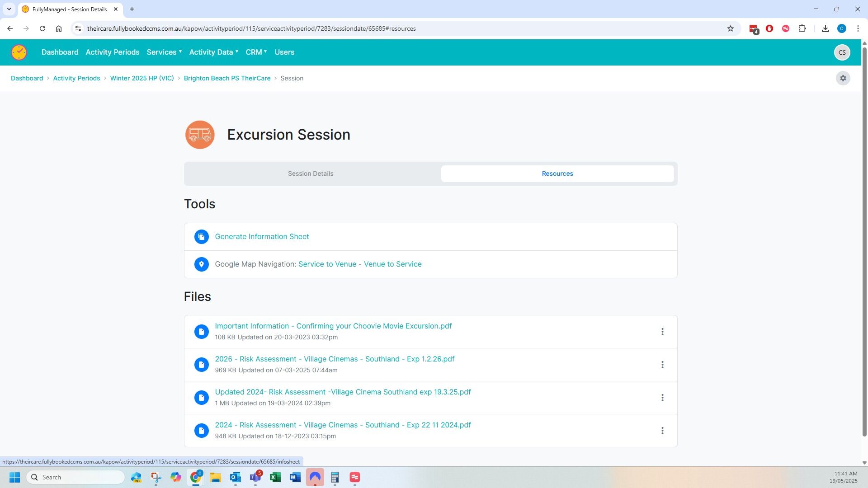
Task: Switch to the Session Details tab
Action: pos(311,174)
